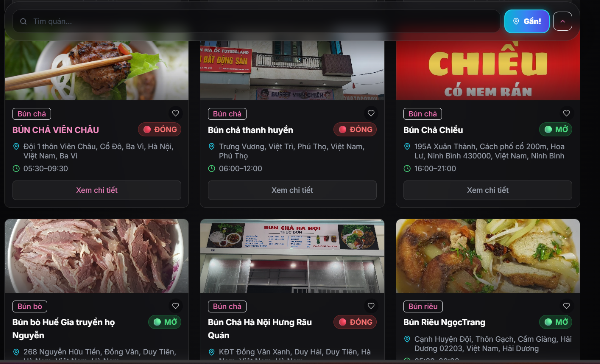This screenshot has width=600, height=364.
Task: Favorite Bún Chả Chiều using heart icon
Action: [566, 113]
